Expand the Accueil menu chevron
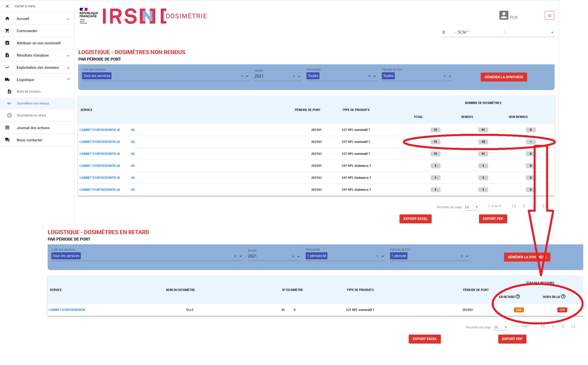 pyautogui.click(x=68, y=19)
